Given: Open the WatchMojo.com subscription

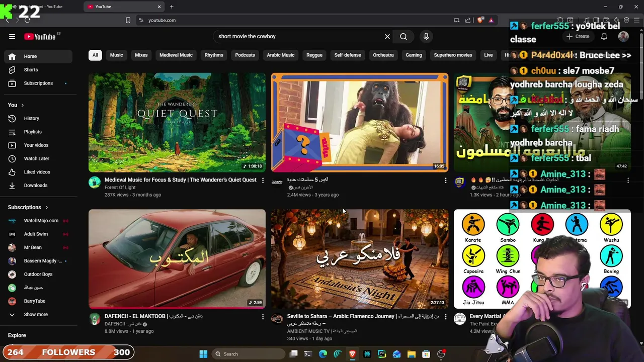Looking at the screenshot, I should [x=38, y=220].
